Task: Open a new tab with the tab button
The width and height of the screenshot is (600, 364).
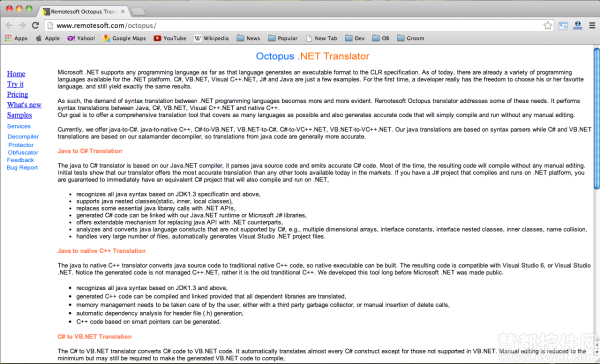Action: click(138, 12)
